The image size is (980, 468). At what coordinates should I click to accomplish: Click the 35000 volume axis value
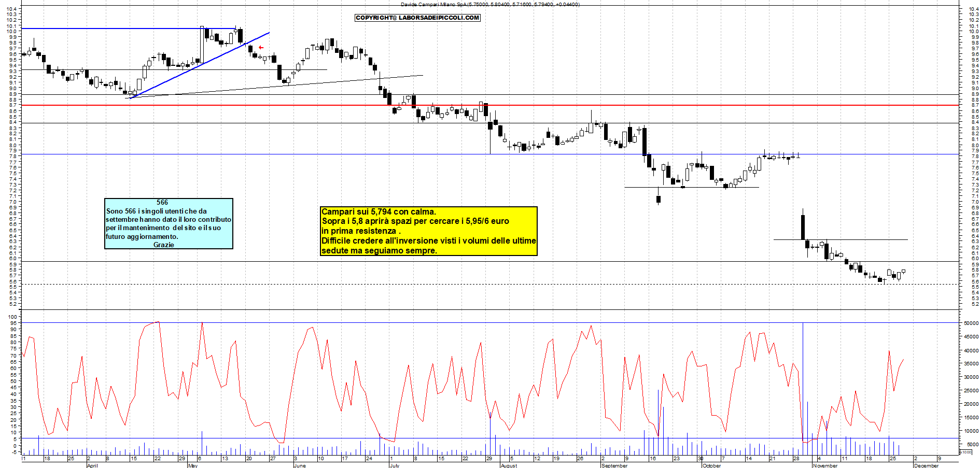click(971, 363)
